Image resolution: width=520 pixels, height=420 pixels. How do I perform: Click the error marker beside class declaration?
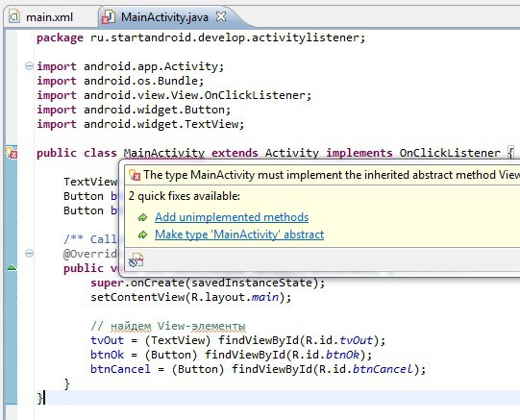(x=12, y=152)
